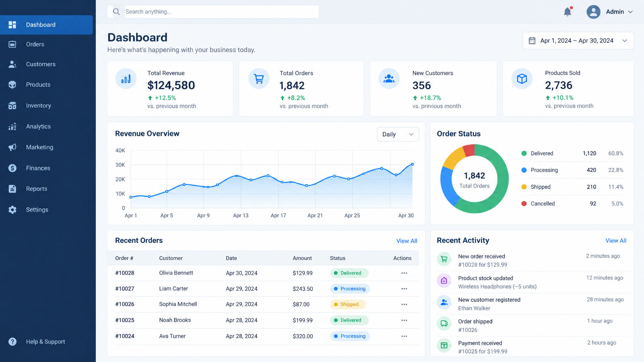Viewport: 644px width, 362px height.
Task: Click the Payment received icon
Action: point(444,345)
